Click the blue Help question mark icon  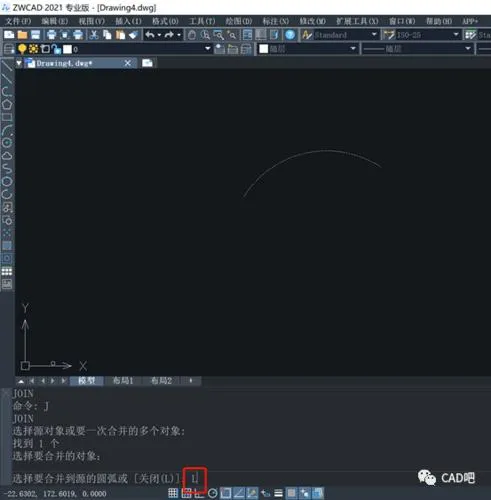(x=290, y=35)
